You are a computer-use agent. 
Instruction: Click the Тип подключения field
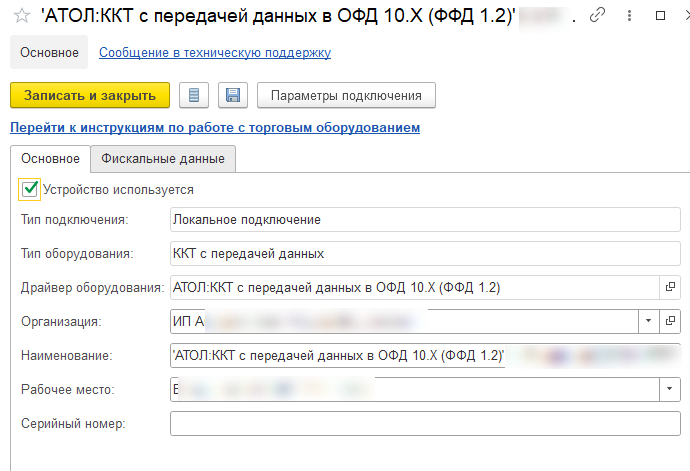pyautogui.click(x=425, y=220)
